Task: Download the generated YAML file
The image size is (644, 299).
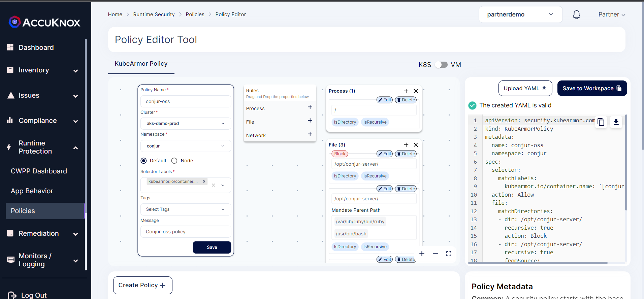Action: click(616, 122)
